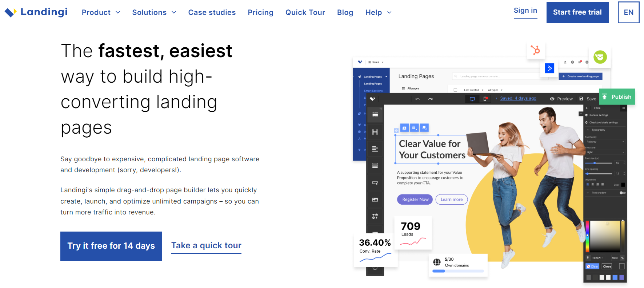Open the EN language selector
Viewport: 644px width, 288px height.
(x=628, y=12)
